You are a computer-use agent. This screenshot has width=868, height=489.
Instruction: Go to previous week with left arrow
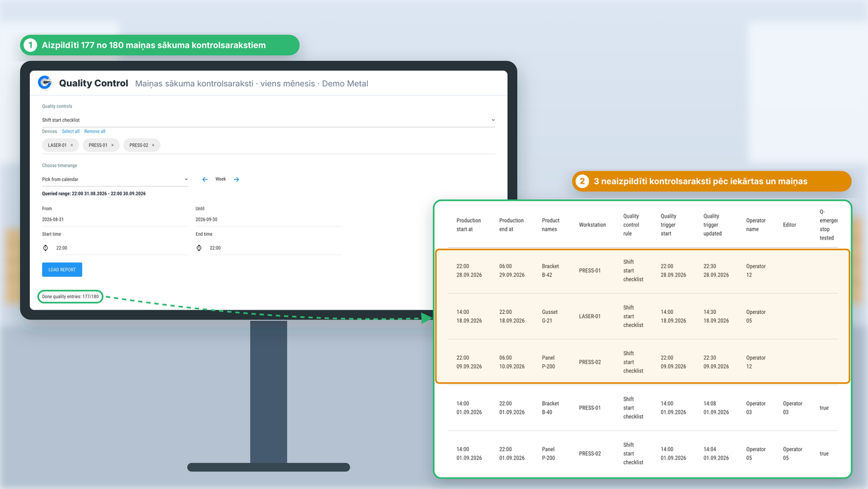pyautogui.click(x=205, y=179)
